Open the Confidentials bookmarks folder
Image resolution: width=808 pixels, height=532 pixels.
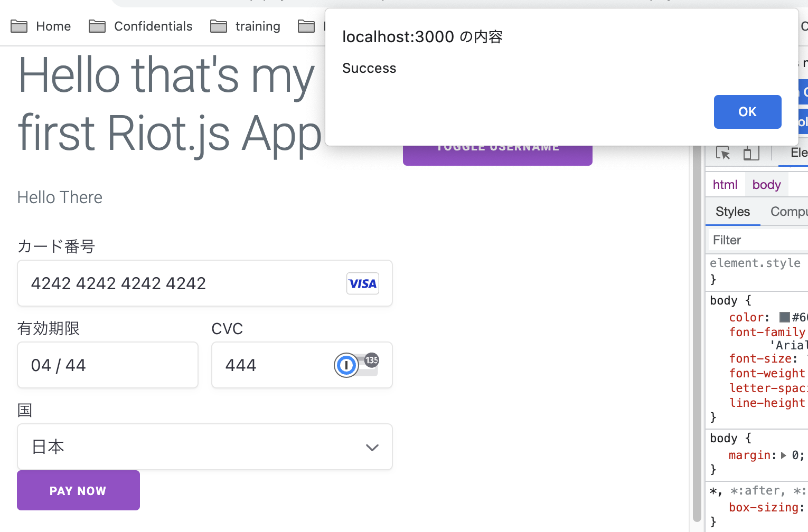pos(140,26)
